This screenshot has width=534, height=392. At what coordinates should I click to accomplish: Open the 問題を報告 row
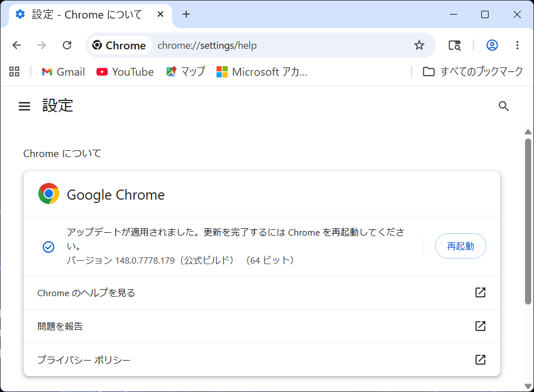pyautogui.click(x=261, y=326)
